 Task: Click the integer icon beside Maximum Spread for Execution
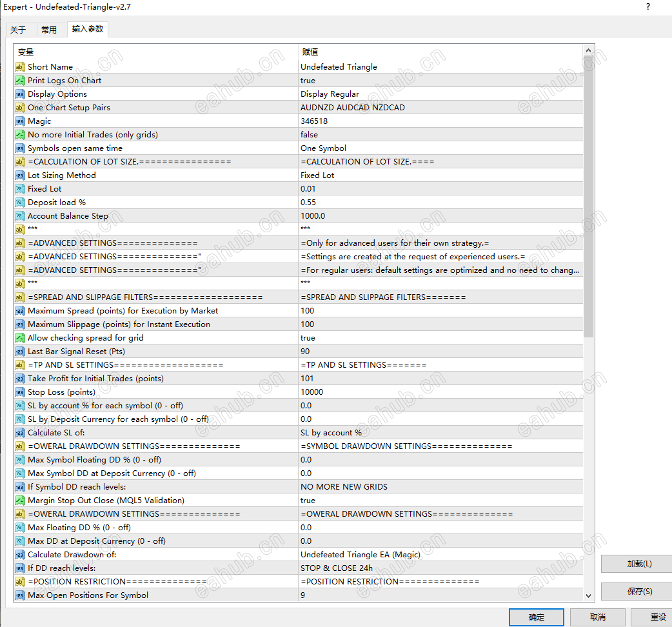point(20,311)
